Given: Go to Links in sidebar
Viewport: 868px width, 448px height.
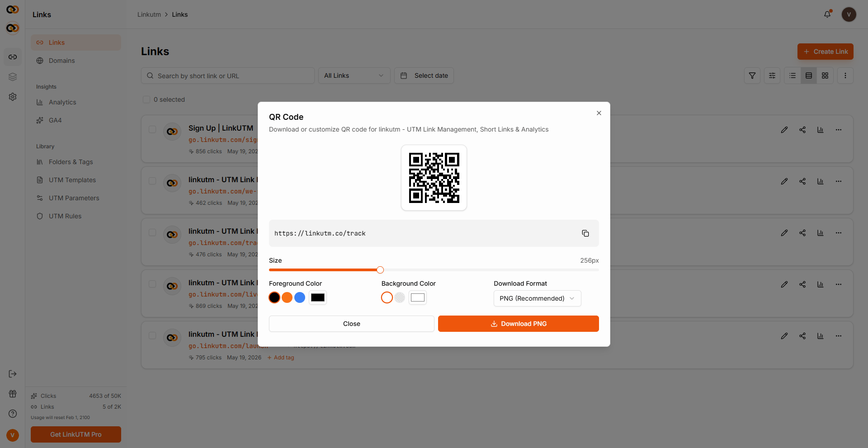Looking at the screenshot, I should tap(76, 42).
